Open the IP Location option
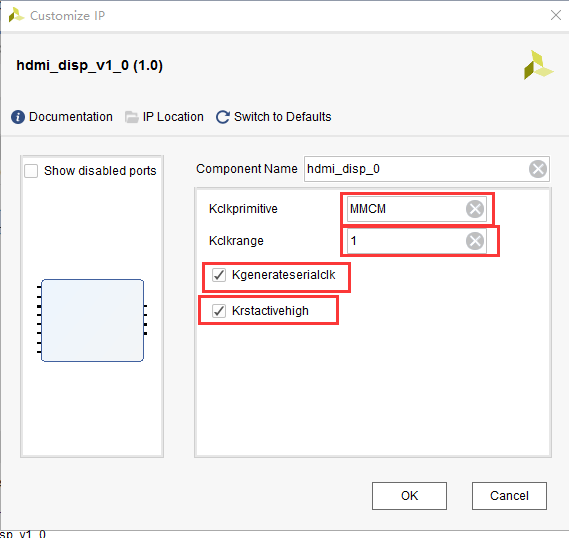The width and height of the screenshot is (569, 538). click(x=173, y=117)
